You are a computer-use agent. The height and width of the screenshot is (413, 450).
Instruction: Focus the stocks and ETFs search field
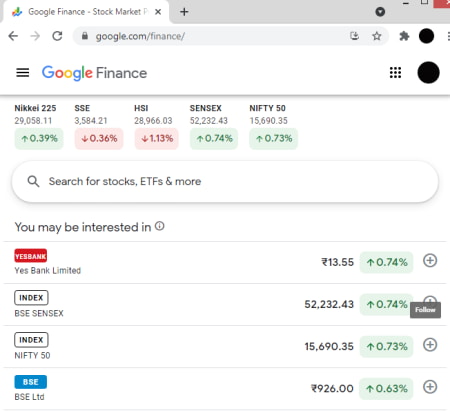225,181
